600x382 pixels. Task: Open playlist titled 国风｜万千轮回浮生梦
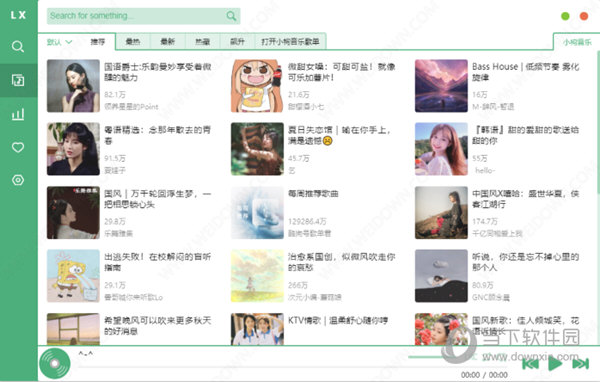coord(158,199)
